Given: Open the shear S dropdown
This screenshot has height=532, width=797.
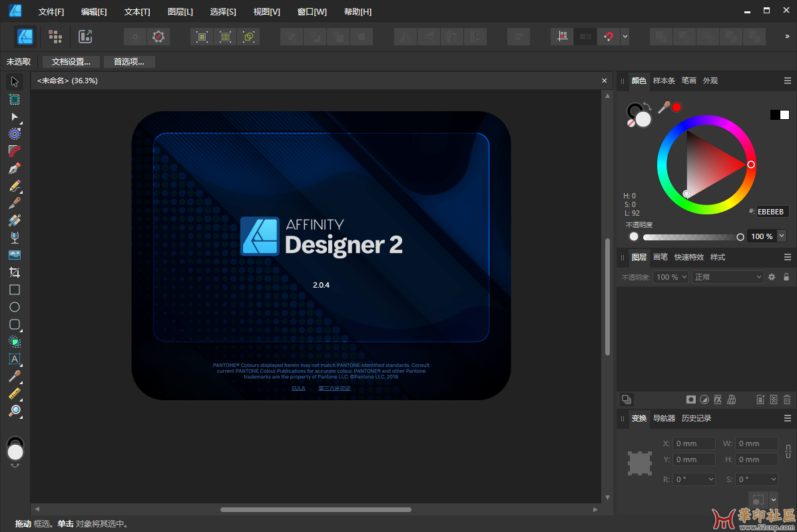Looking at the screenshot, I should [x=757, y=479].
